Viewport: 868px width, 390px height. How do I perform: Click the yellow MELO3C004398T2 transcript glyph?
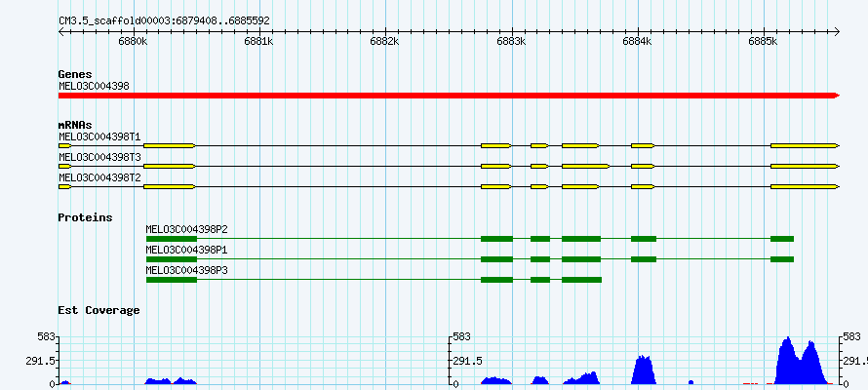click(449, 187)
